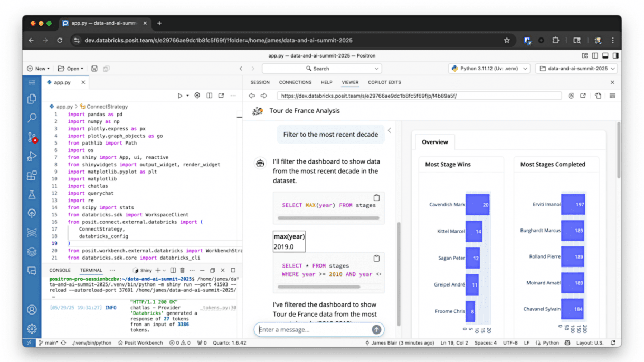Open the Python 3.11.12 interpreter dropdown
The image size is (644, 362).
(488, 68)
